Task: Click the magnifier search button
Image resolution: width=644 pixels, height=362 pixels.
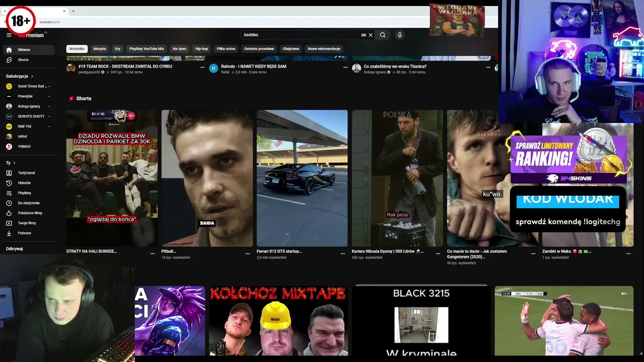Action: tap(383, 35)
